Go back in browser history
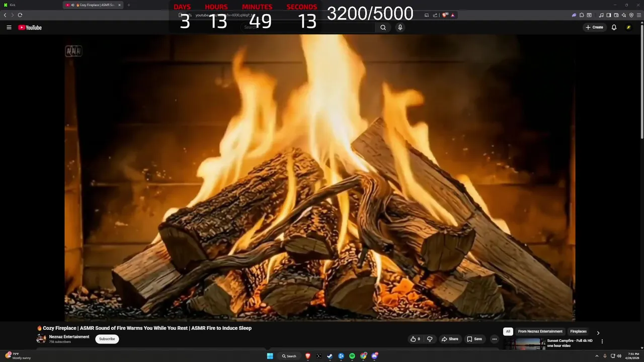644x362 pixels. (x=5, y=15)
